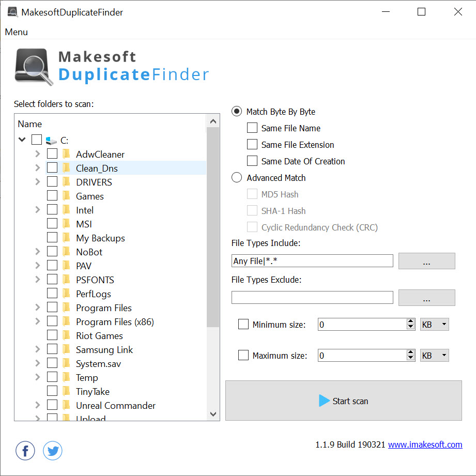Select the Temp folder row
The height and width of the screenshot is (476, 476).
click(x=126, y=377)
